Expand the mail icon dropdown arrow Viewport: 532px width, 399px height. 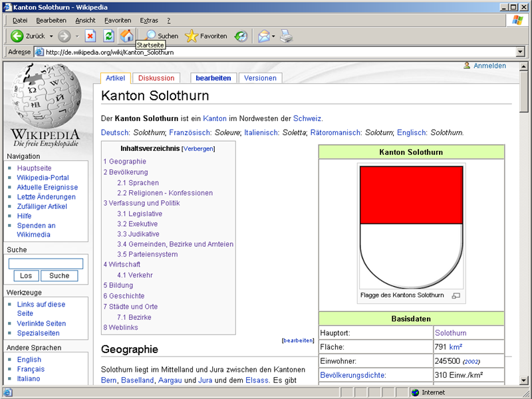(273, 36)
